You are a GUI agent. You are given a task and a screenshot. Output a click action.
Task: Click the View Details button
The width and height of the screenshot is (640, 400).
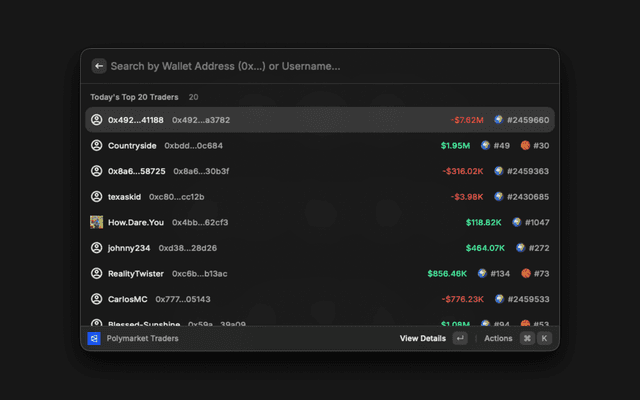pyautogui.click(x=422, y=339)
